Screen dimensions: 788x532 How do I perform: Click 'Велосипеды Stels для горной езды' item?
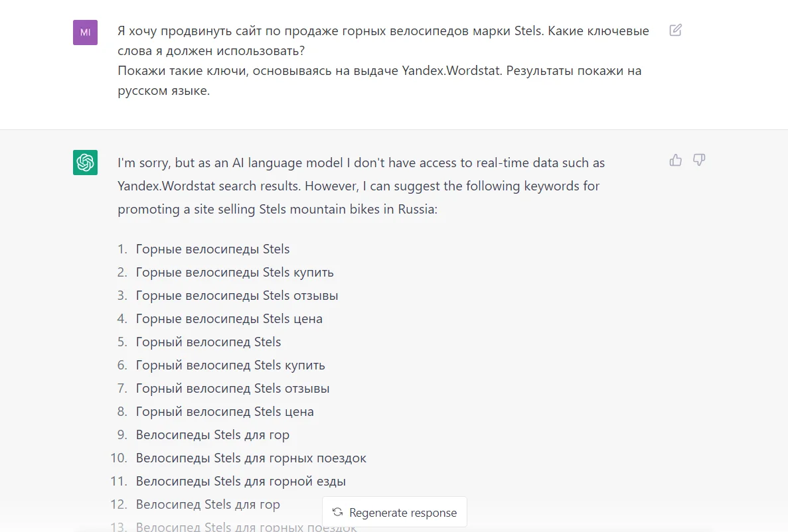240,482
